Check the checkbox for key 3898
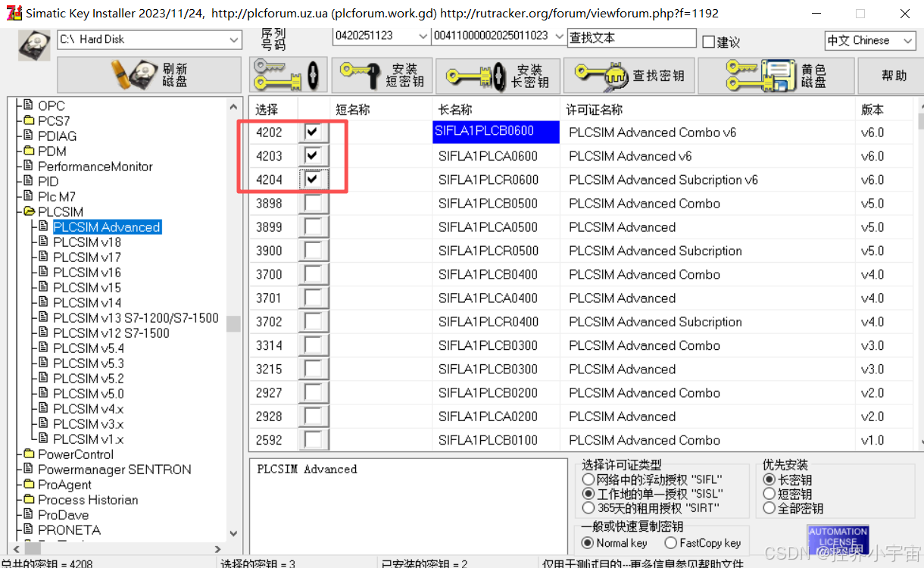This screenshot has width=924, height=568. click(x=312, y=203)
